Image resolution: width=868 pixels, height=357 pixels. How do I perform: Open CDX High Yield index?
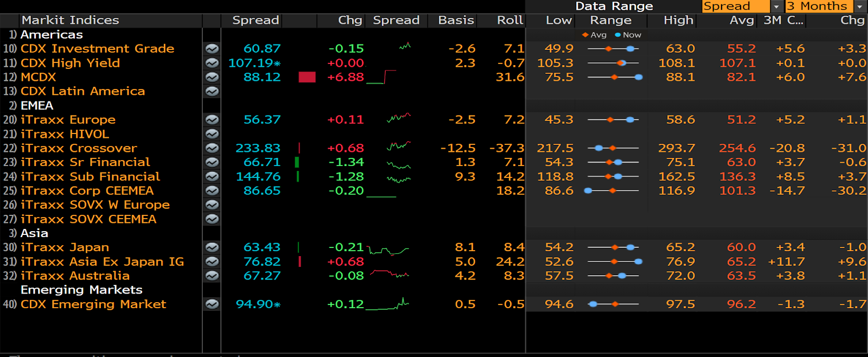tap(70, 63)
